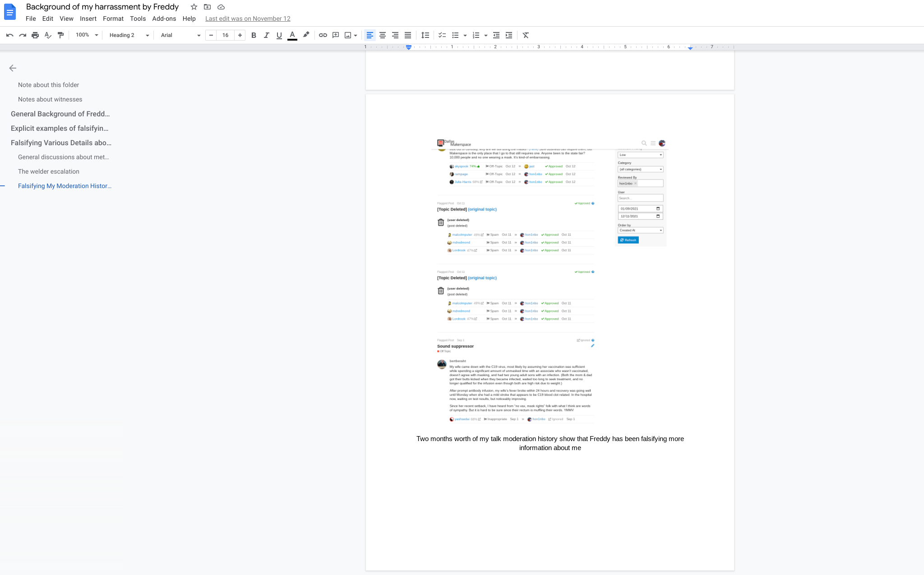
Task: Open the Arial font dropdown
Action: click(180, 35)
